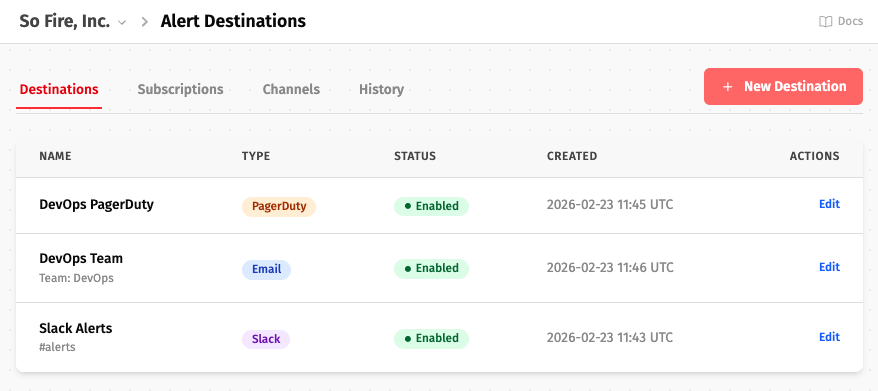This screenshot has width=878, height=391.
Task: Open the Channels tab
Action: (291, 90)
